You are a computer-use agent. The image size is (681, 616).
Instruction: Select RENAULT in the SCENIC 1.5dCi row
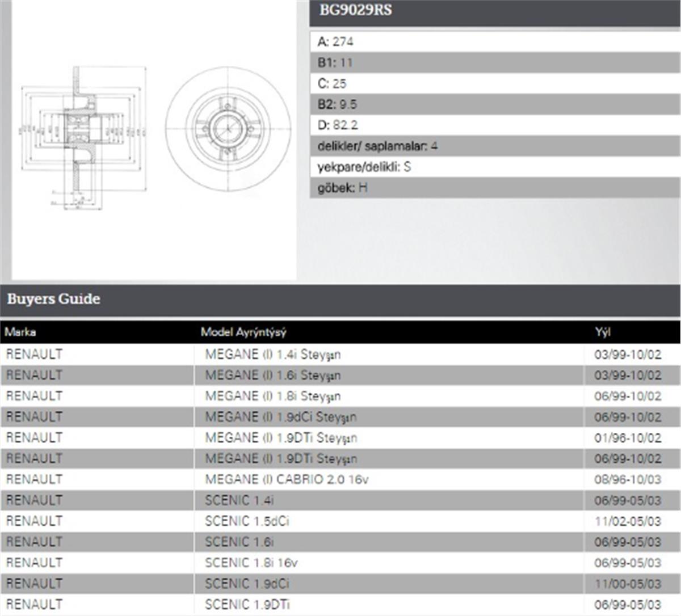point(34,521)
